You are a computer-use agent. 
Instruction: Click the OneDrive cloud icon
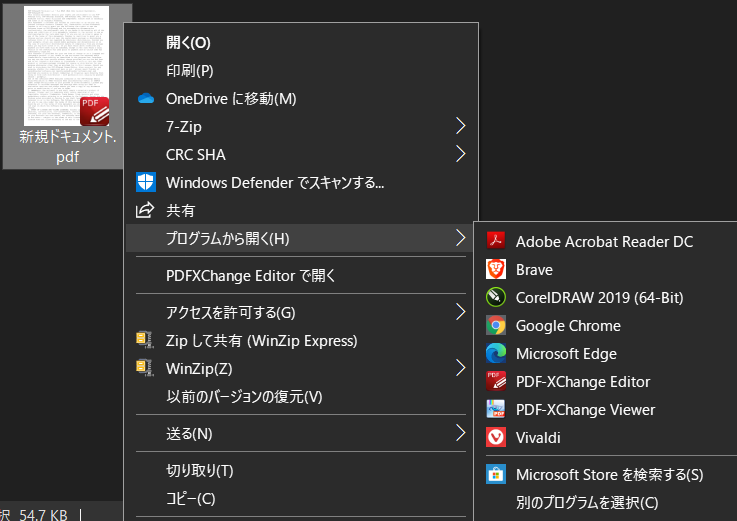146,98
